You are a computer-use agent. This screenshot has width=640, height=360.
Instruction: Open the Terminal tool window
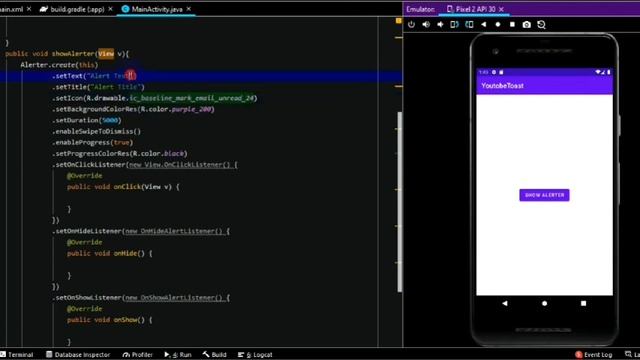pos(17,354)
